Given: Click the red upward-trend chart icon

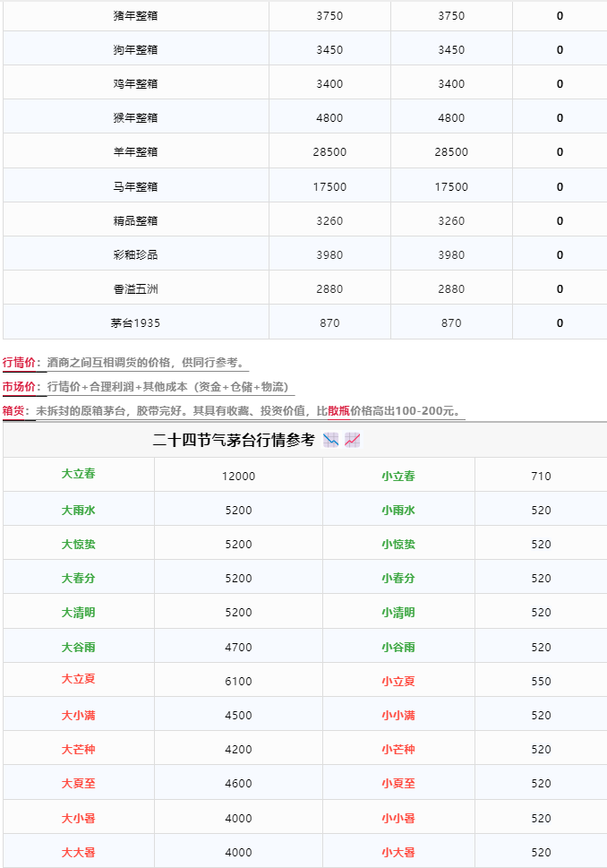Looking at the screenshot, I should [353, 440].
